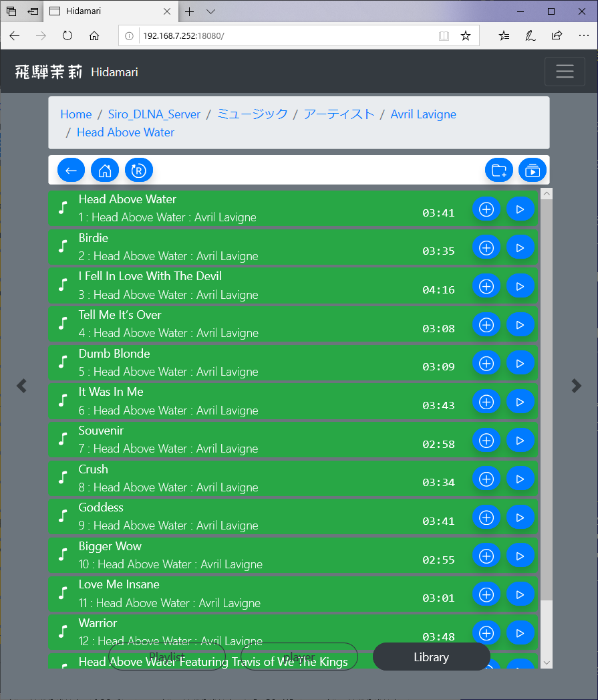Click the set tabs aside icon
Viewport: 598px width, 700px height.
tap(33, 11)
